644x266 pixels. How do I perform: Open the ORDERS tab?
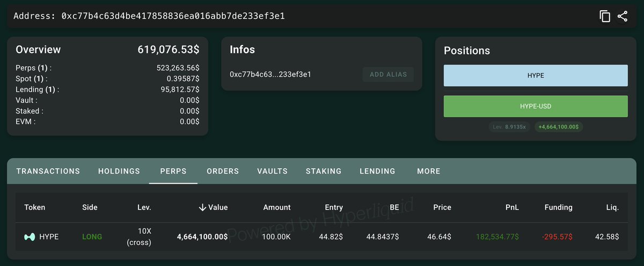click(x=223, y=171)
